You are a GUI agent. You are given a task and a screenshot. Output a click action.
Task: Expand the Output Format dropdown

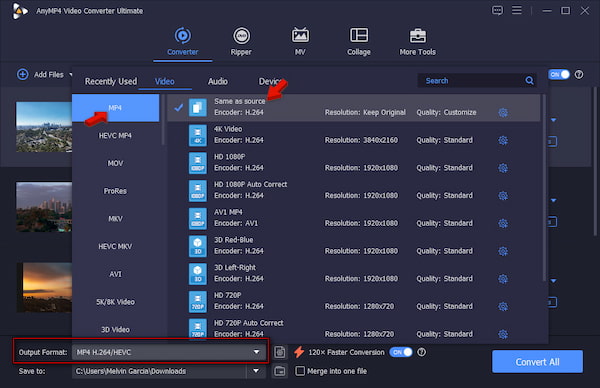click(x=256, y=352)
